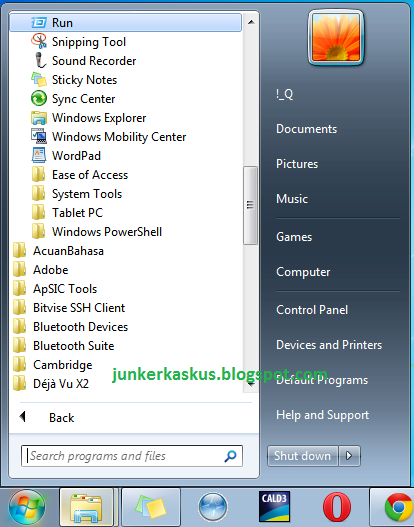414x527 pixels.
Task: Click the programs list scrollbar thumb
Action: coord(250,205)
